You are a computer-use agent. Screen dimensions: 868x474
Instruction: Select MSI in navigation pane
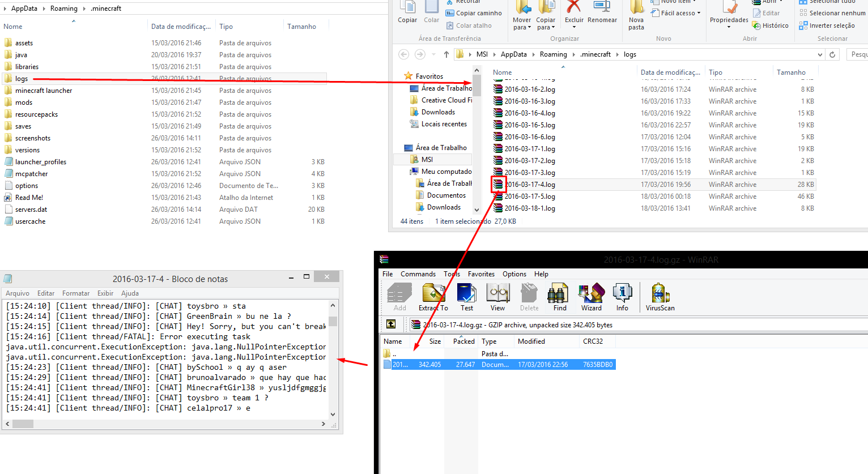click(x=427, y=160)
